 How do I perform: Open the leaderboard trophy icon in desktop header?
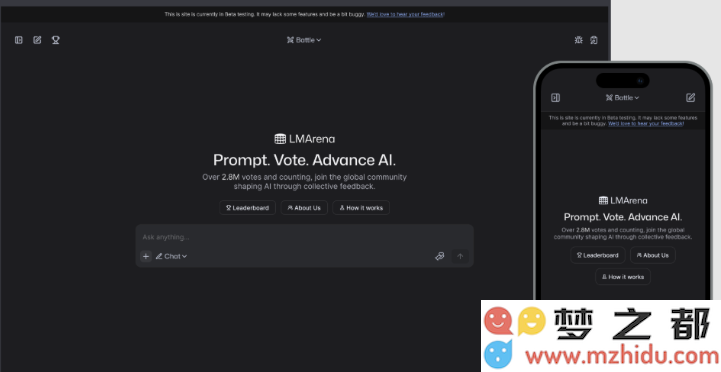point(56,40)
